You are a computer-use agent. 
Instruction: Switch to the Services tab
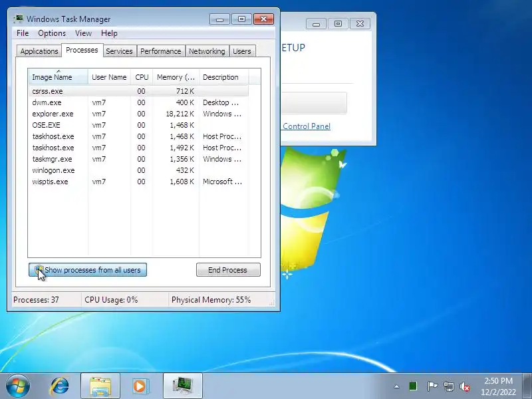click(x=119, y=51)
